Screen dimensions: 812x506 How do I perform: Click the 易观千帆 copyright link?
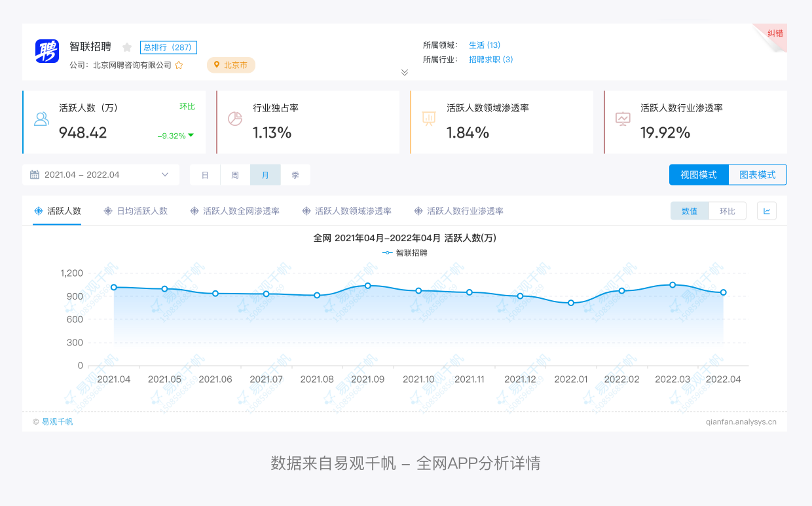pyautogui.click(x=58, y=421)
